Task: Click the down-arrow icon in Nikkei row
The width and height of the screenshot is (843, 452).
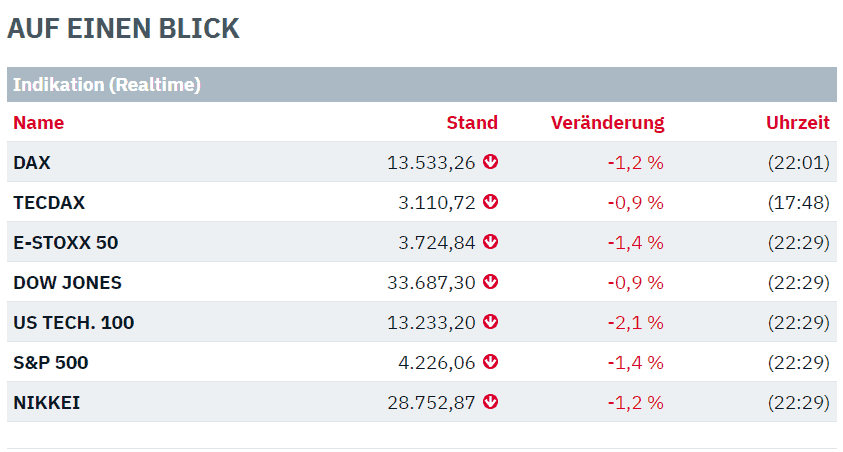Action: (x=490, y=401)
